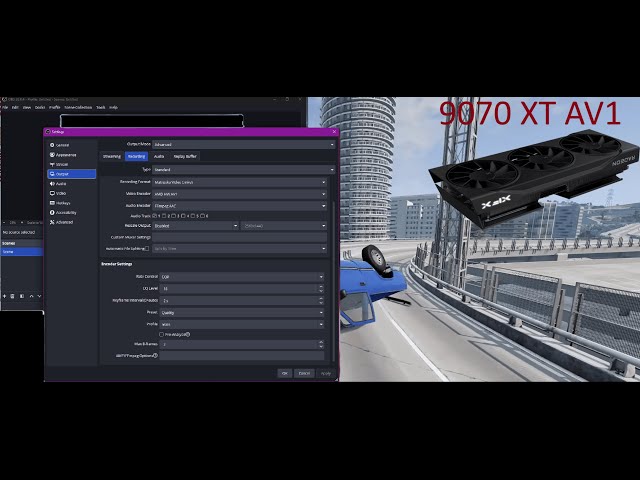Open the Video Encoder dropdown
Viewport: 640px width, 480px height.
coord(240,194)
